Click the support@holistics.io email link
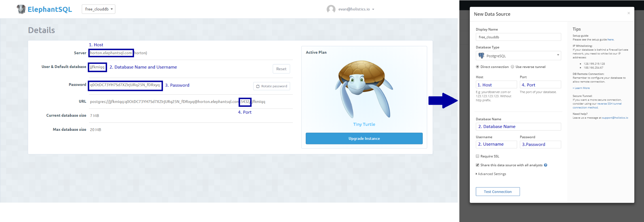The height and width of the screenshot is (222, 644). click(615, 118)
